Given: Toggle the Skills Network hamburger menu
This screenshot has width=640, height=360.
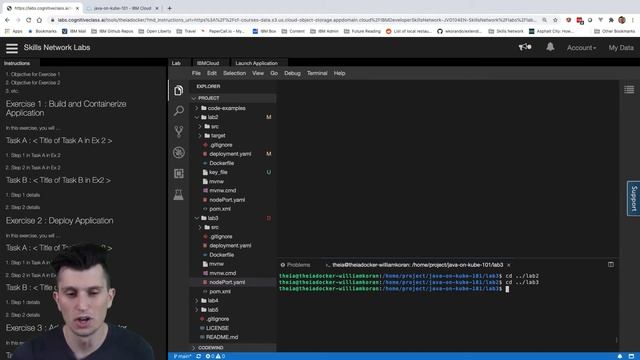Looking at the screenshot, I should (x=12, y=48).
